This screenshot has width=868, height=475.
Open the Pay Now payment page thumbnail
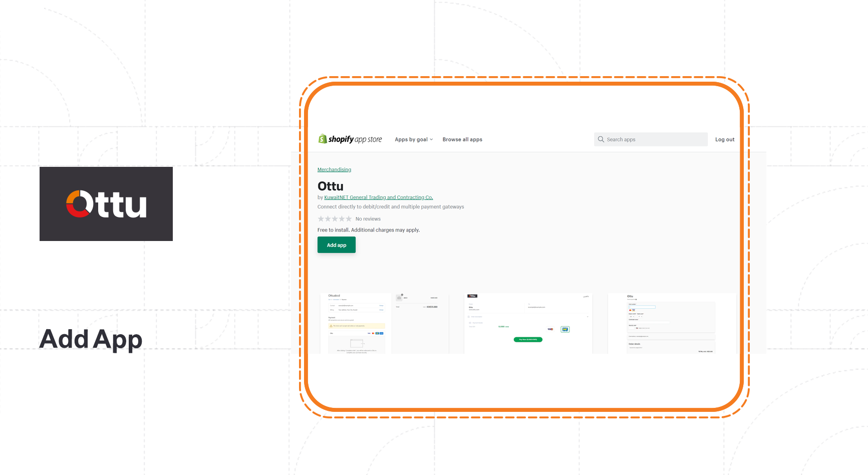coord(528,323)
